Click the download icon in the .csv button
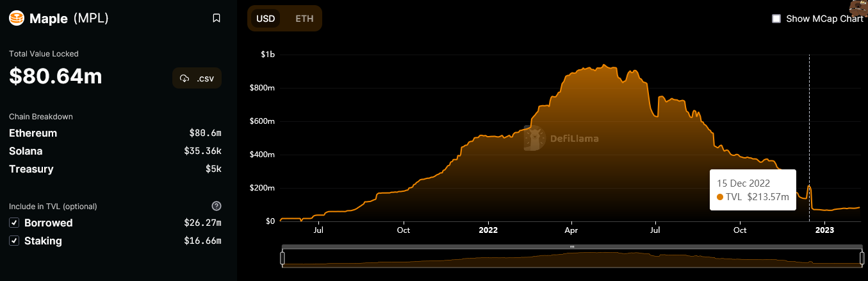 (184, 78)
